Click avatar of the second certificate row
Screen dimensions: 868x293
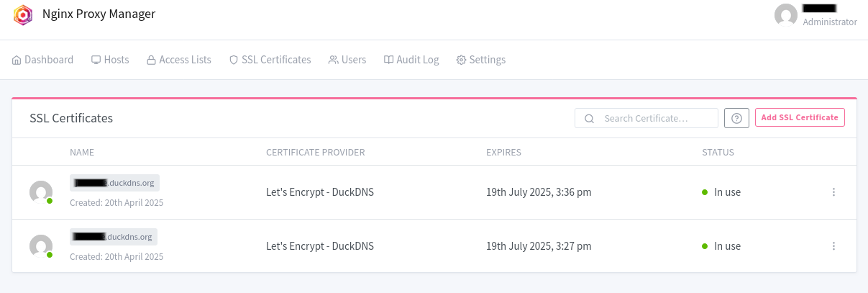pos(41,246)
